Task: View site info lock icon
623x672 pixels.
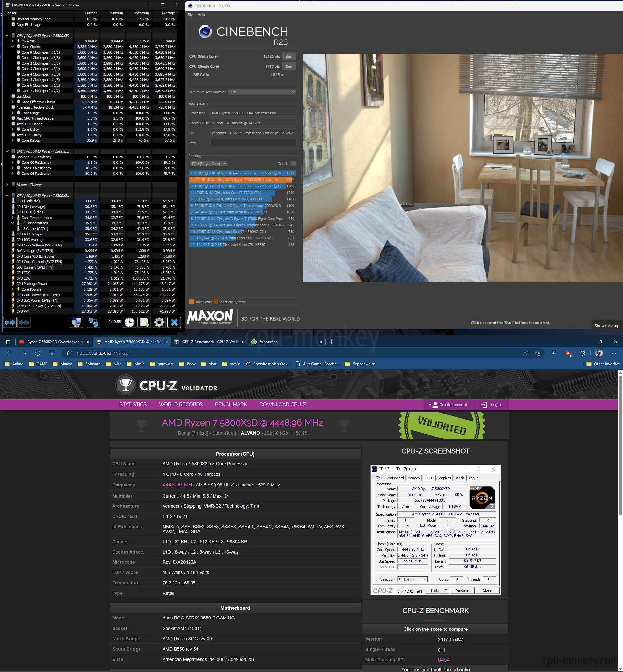Action: pyautogui.click(x=69, y=353)
